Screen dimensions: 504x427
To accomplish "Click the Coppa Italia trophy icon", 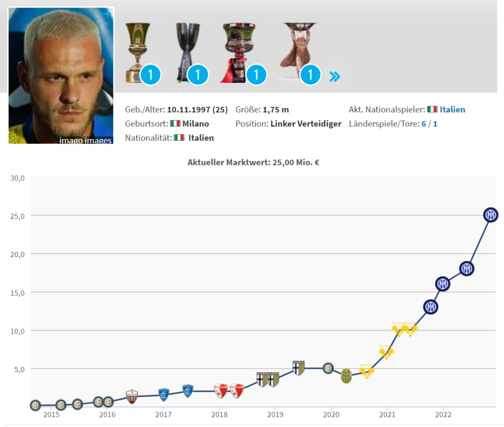I will point(138,52).
